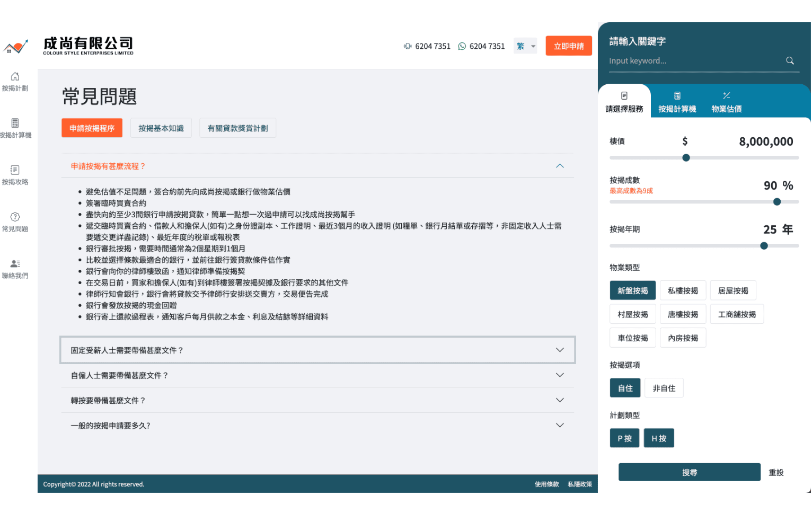Screen dimensions: 812x513
Task: Open the 繁 language dropdown
Action: [x=525, y=47]
